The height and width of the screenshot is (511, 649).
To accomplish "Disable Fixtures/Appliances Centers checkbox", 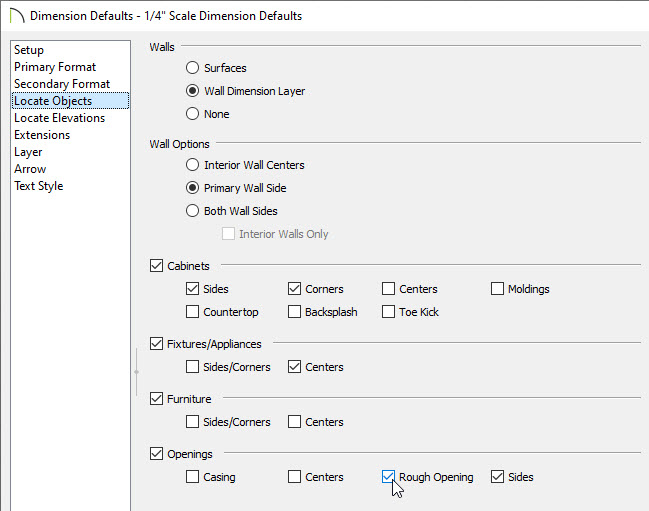I will coord(295,367).
